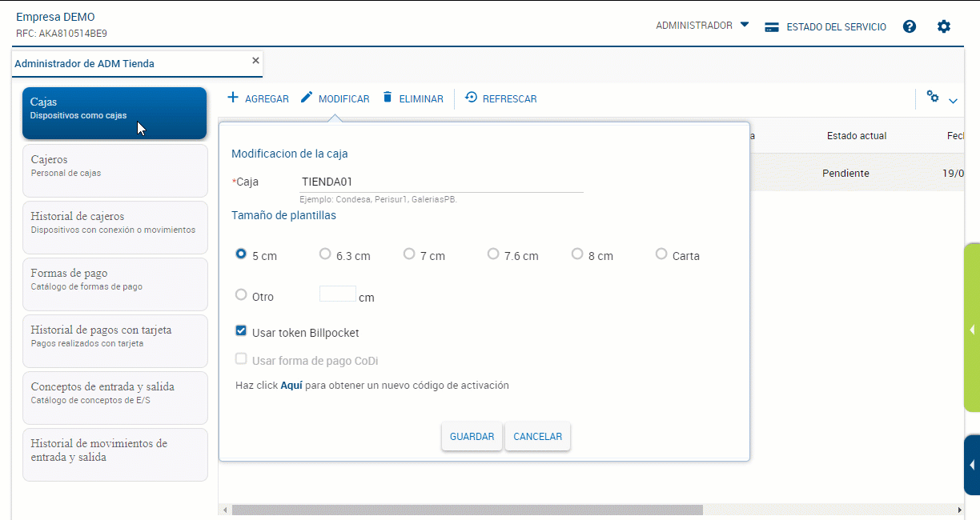
Task: Expand the Administrador user dropdown
Action: click(744, 25)
